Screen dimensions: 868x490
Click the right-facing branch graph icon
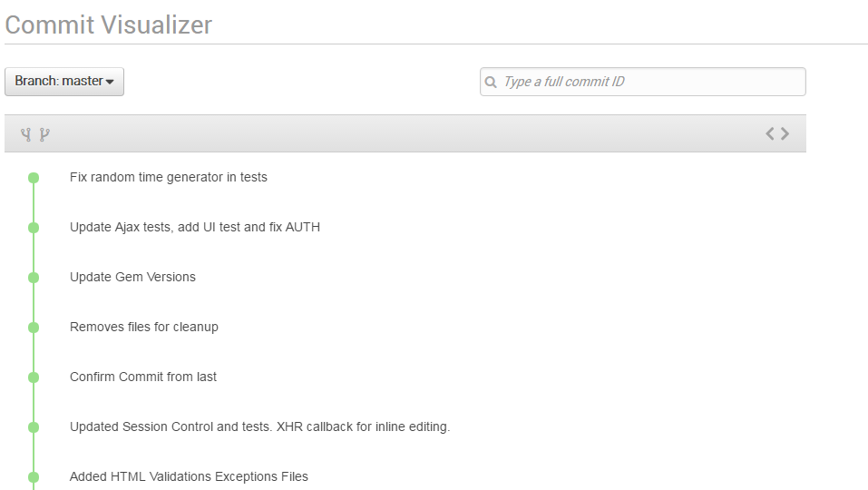pos(44,134)
